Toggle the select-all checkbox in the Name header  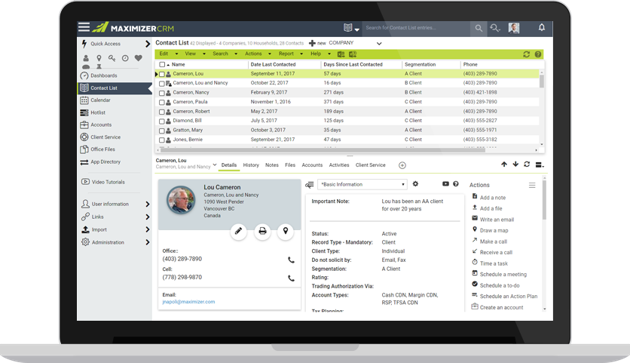point(162,64)
